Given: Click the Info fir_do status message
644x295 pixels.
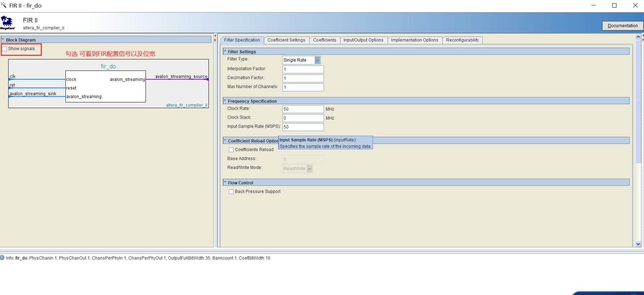Looking at the screenshot, I should coord(138,258).
